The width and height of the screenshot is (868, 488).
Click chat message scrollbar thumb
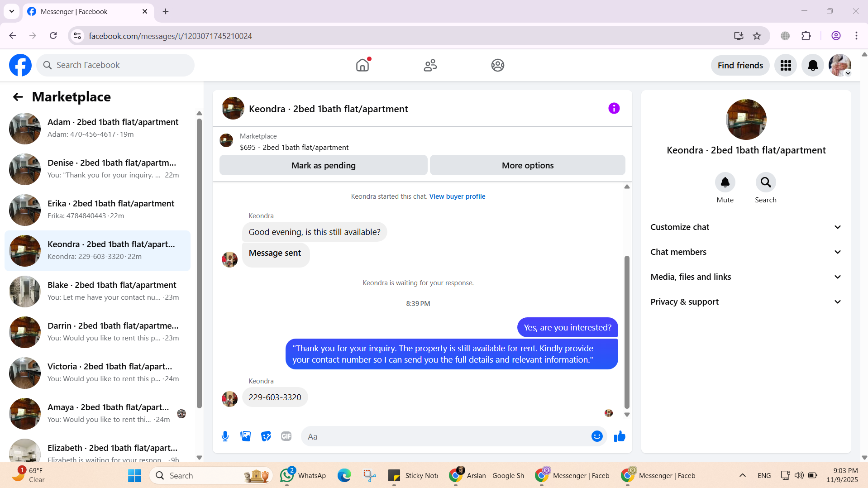pos(627,332)
